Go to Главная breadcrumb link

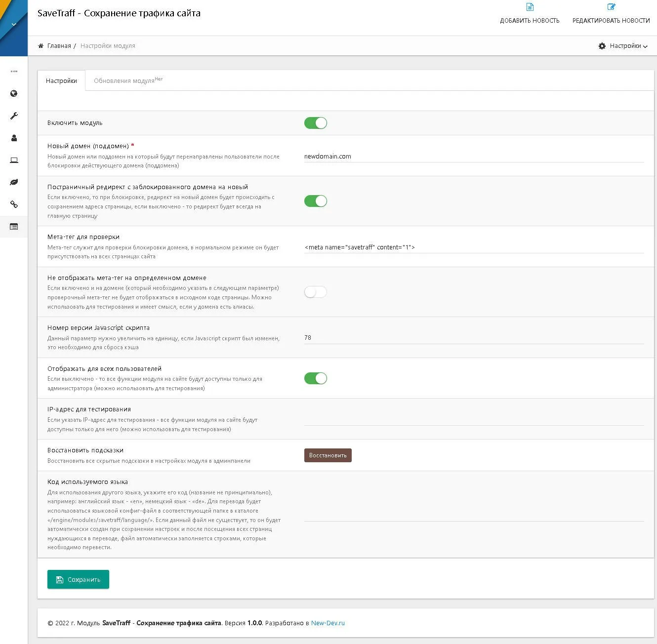(59, 46)
